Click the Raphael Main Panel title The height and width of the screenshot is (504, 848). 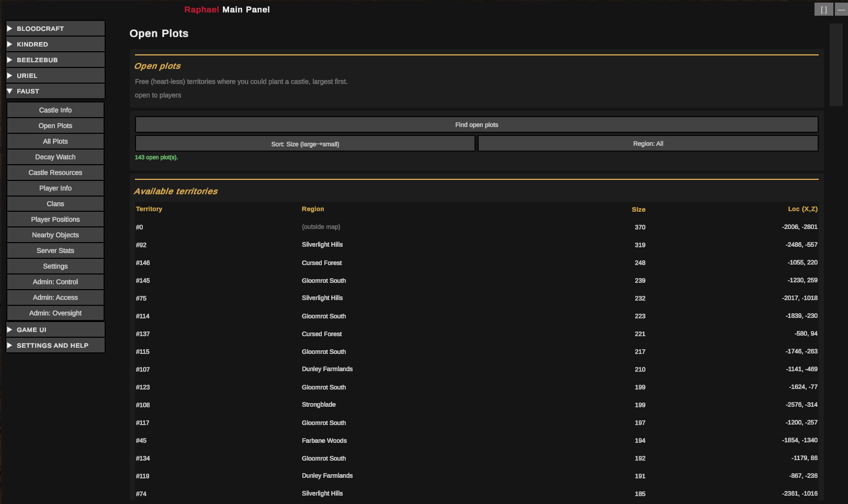coord(227,9)
